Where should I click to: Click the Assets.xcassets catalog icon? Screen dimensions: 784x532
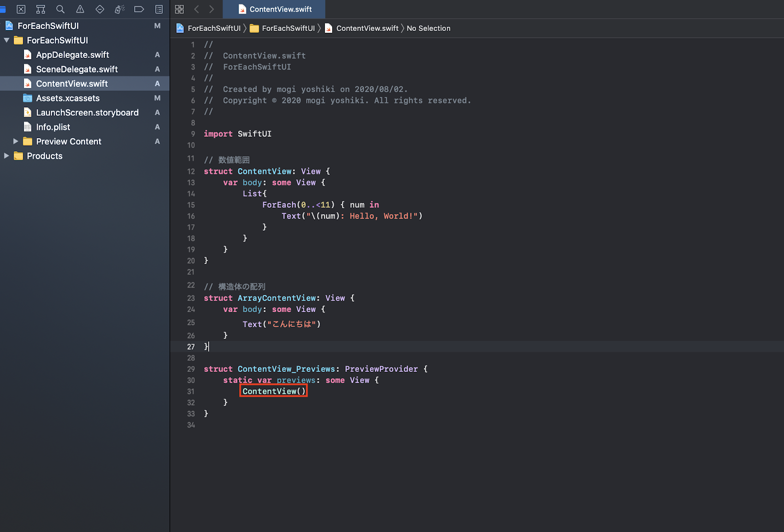click(28, 98)
